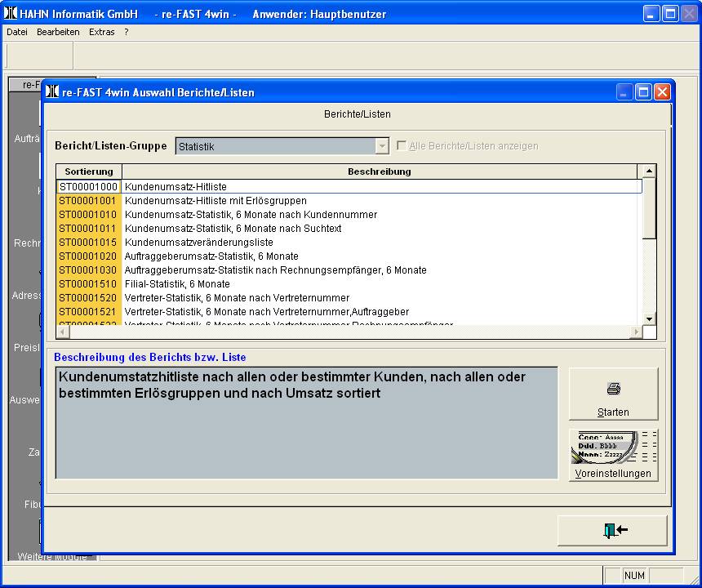This screenshot has height=588, width=702.
Task: Open the ? help menu
Action: 127,32
